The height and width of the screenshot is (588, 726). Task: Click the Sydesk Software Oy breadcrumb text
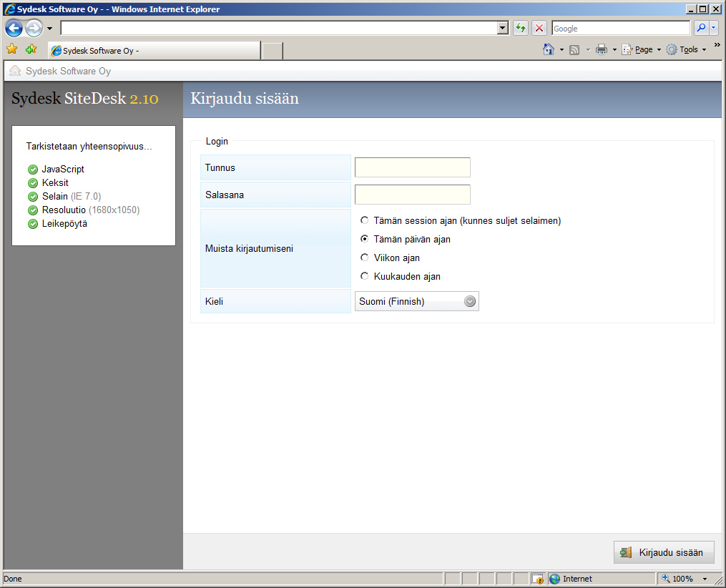click(x=69, y=71)
